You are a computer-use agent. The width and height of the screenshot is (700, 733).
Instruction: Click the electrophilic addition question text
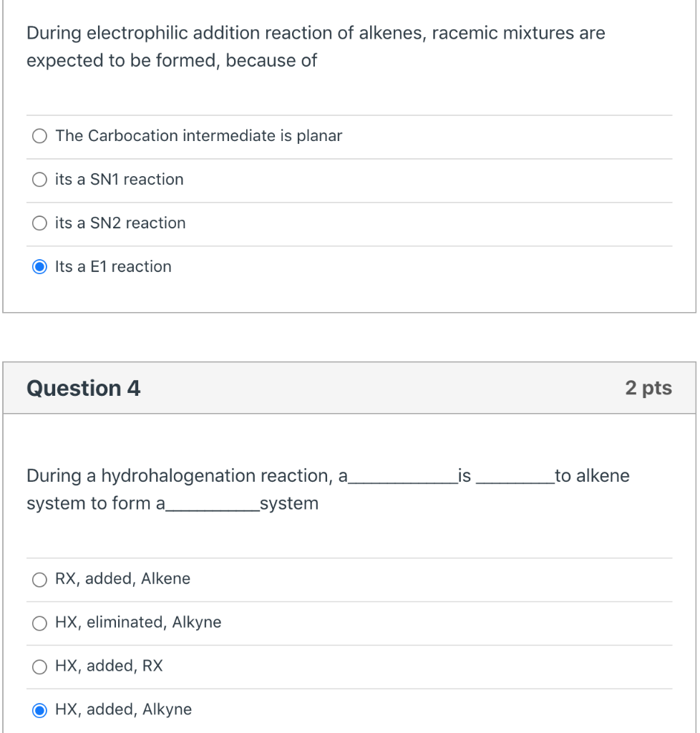tap(315, 47)
